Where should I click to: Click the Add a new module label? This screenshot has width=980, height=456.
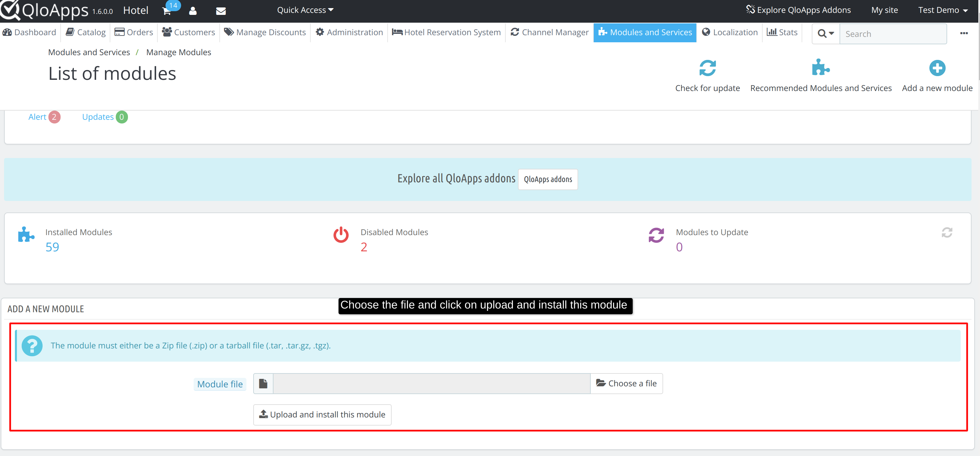click(937, 88)
